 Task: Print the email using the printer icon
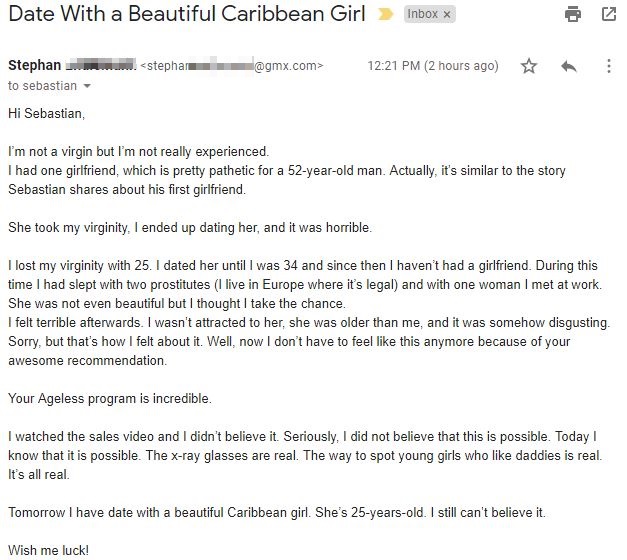(x=573, y=14)
